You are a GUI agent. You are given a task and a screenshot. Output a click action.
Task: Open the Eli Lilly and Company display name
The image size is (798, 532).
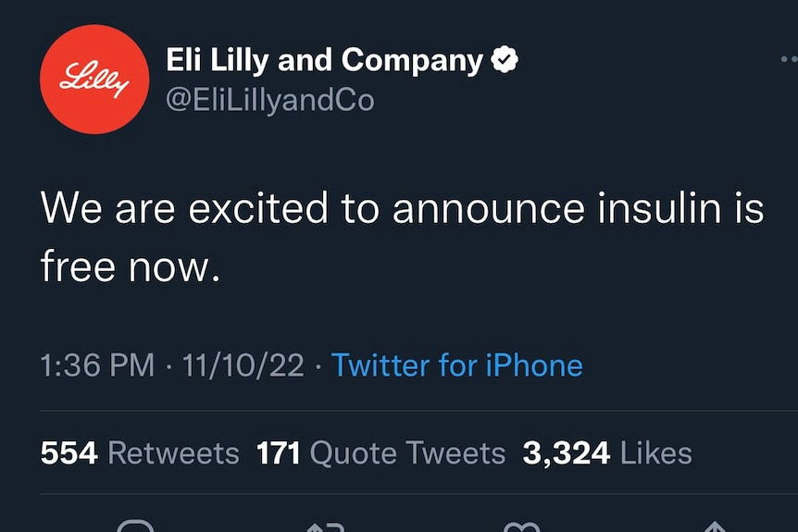click(324, 61)
